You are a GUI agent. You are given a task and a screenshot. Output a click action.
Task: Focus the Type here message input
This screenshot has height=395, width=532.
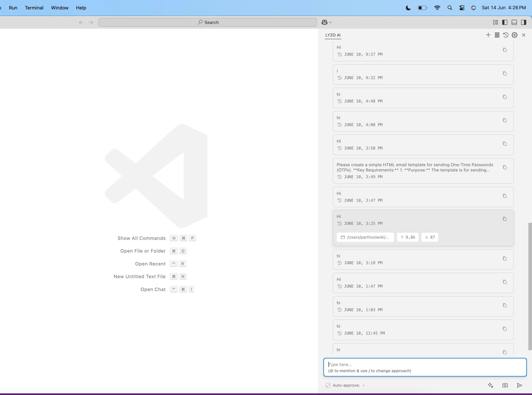[x=425, y=367]
